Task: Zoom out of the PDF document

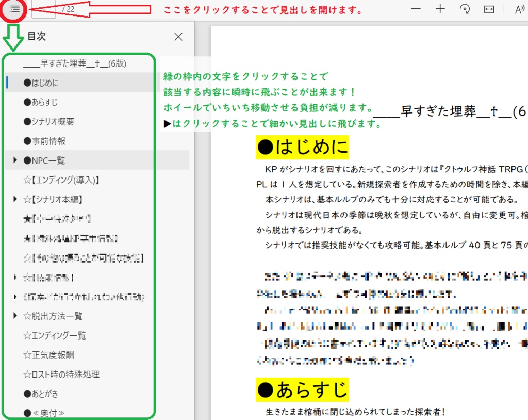Action: (416, 9)
